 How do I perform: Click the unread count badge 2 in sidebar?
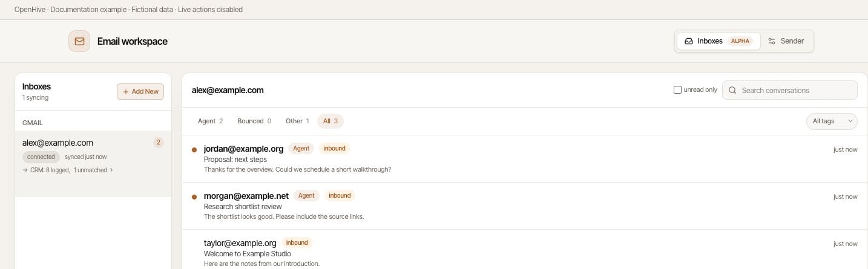click(x=159, y=143)
